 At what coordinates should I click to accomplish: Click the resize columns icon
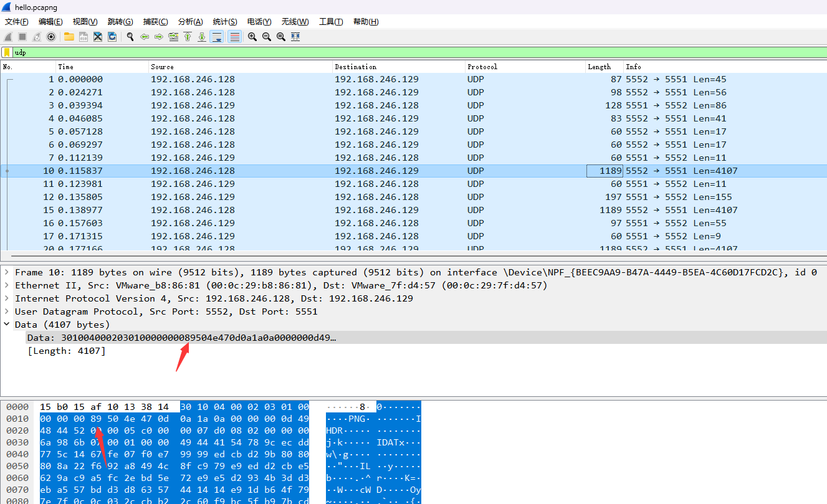pos(295,37)
